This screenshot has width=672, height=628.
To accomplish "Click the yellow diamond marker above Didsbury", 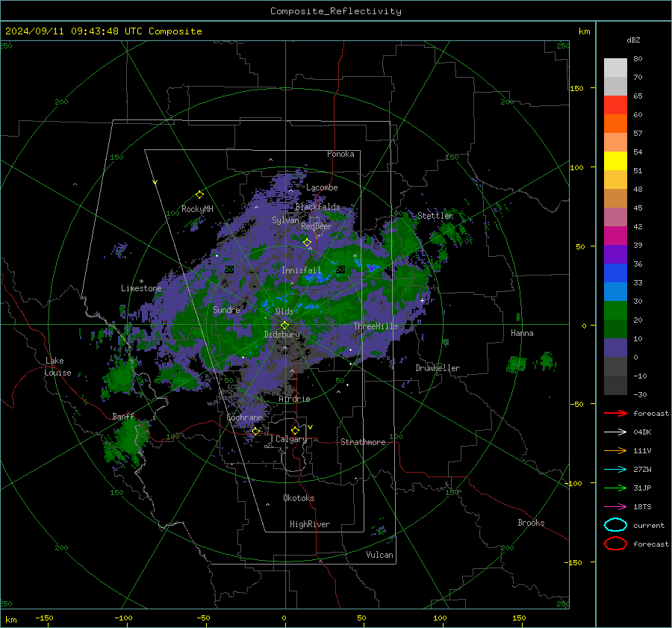I will click(284, 325).
